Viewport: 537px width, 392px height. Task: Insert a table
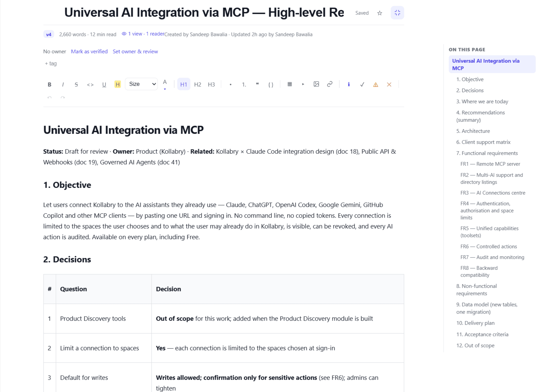(290, 84)
